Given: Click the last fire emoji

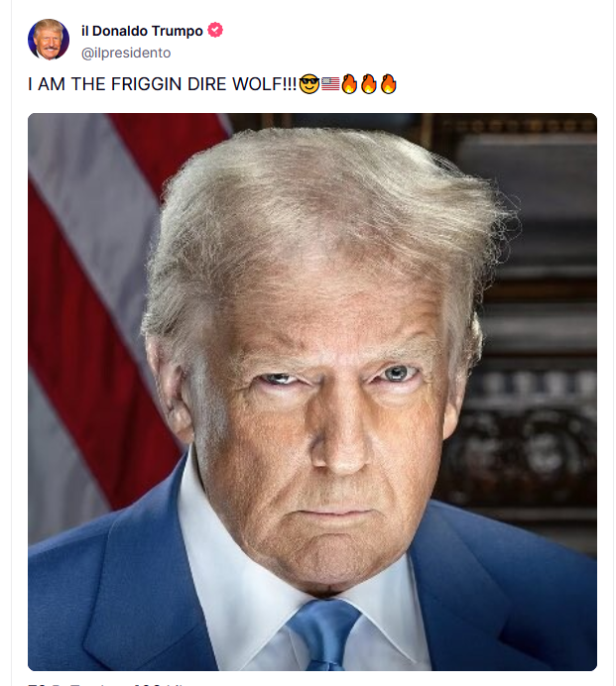Looking at the screenshot, I should [388, 84].
